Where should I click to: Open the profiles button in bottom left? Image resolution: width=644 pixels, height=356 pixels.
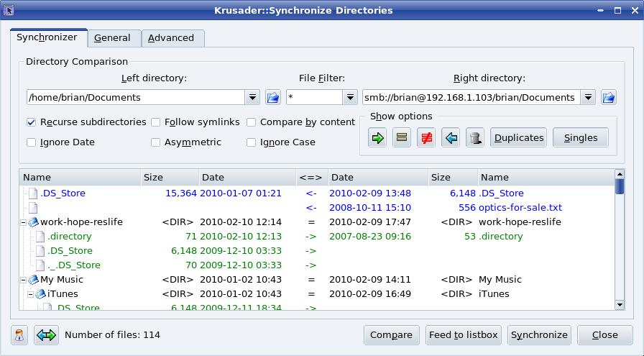pyautogui.click(x=19, y=335)
